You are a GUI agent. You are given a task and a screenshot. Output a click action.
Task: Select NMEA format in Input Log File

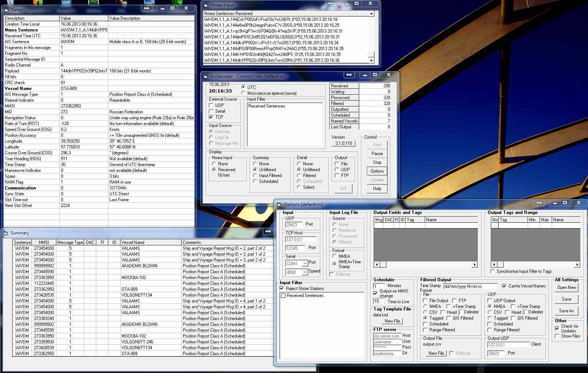(334, 256)
